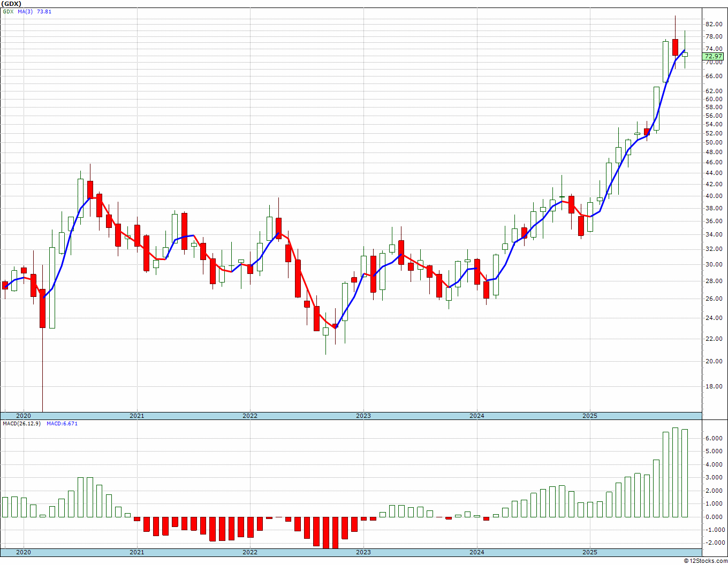
Task: Select the 5.000 MACD axis label
Action: (x=715, y=451)
